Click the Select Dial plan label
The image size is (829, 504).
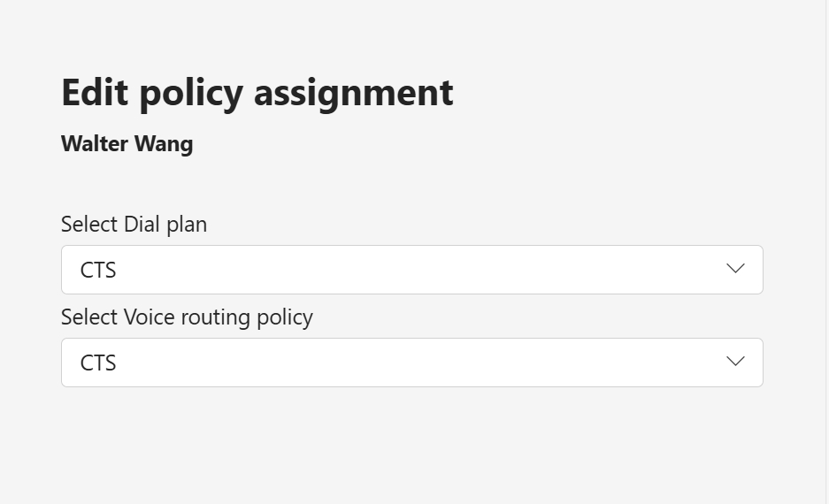(x=134, y=225)
